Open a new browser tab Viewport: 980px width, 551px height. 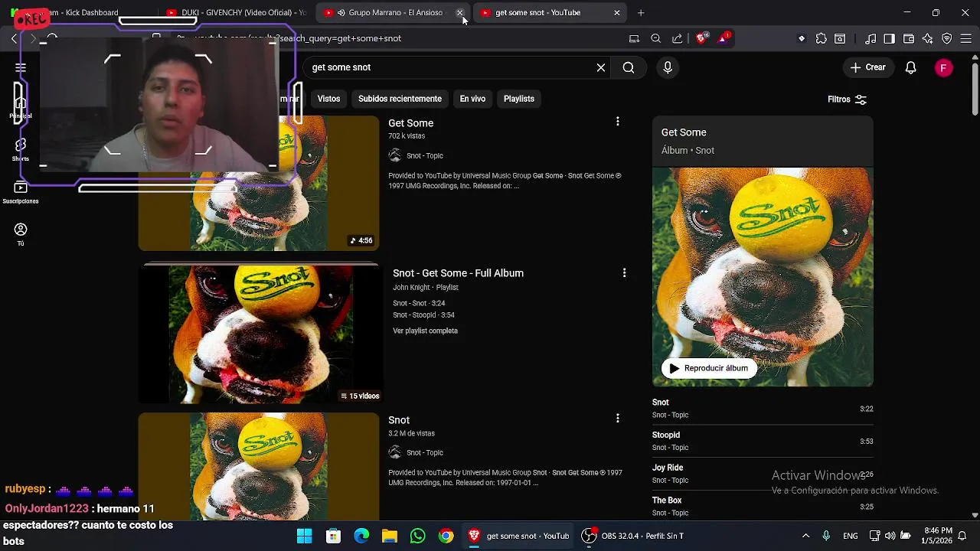pos(641,12)
